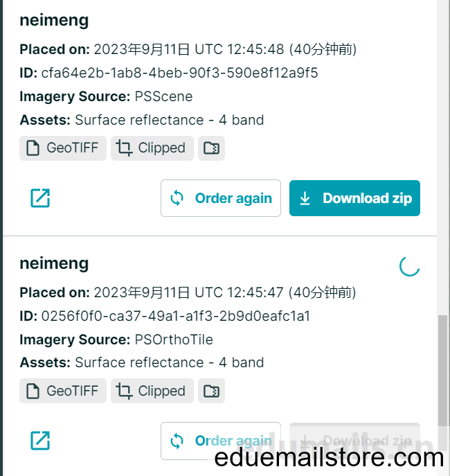
Task: Click zip folder chip of PSScene order
Action: coord(211,148)
